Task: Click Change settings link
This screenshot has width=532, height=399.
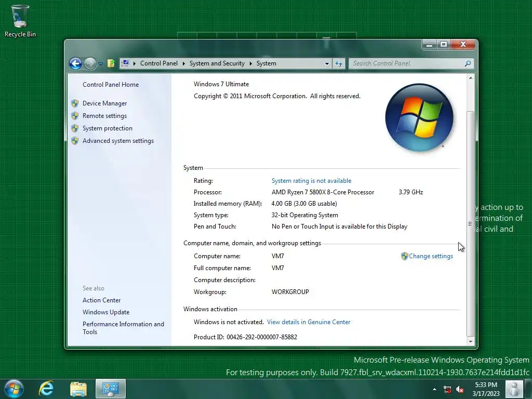Action: click(x=431, y=256)
